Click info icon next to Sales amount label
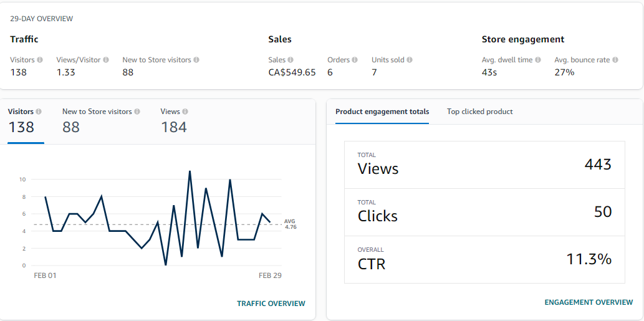 click(x=291, y=60)
